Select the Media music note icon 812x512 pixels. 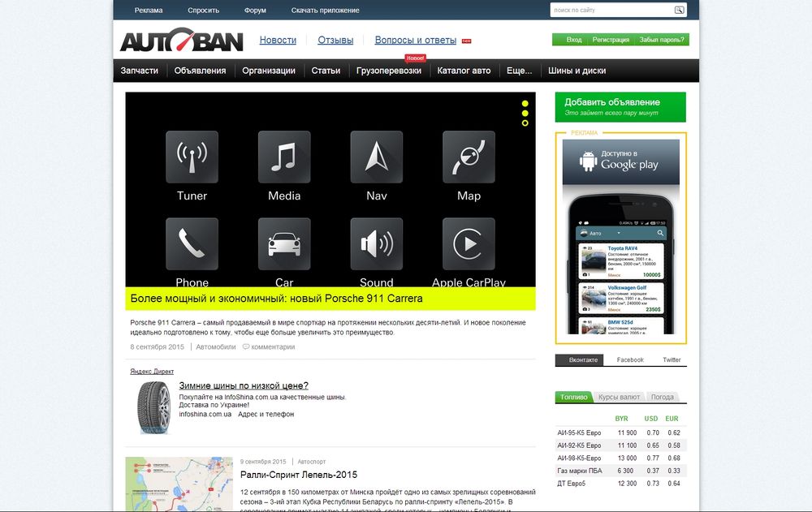(284, 157)
